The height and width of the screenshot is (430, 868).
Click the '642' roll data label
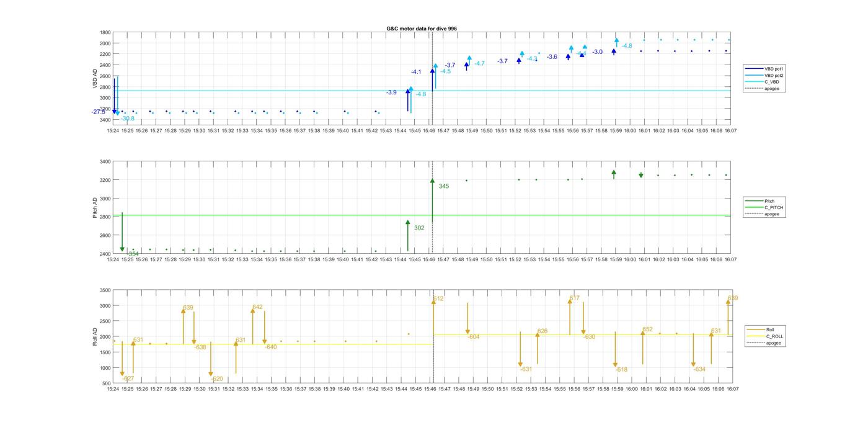[257, 307]
